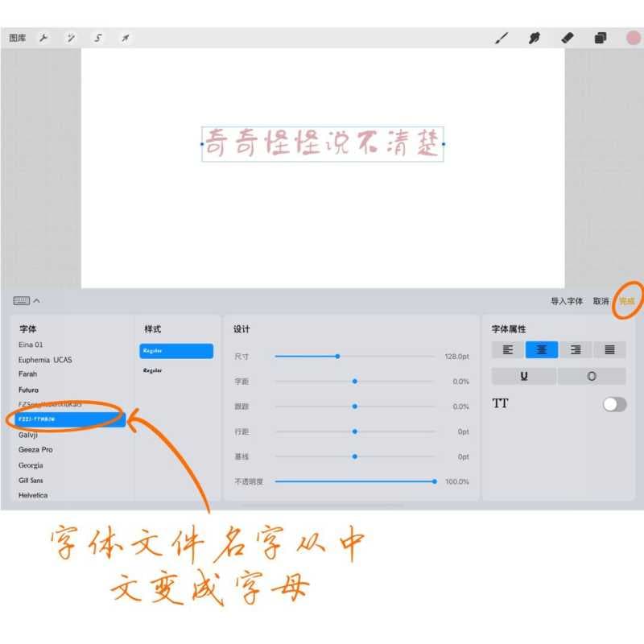The image size is (644, 644).
Task: Select the Transform arrow tool
Action: tap(124, 37)
